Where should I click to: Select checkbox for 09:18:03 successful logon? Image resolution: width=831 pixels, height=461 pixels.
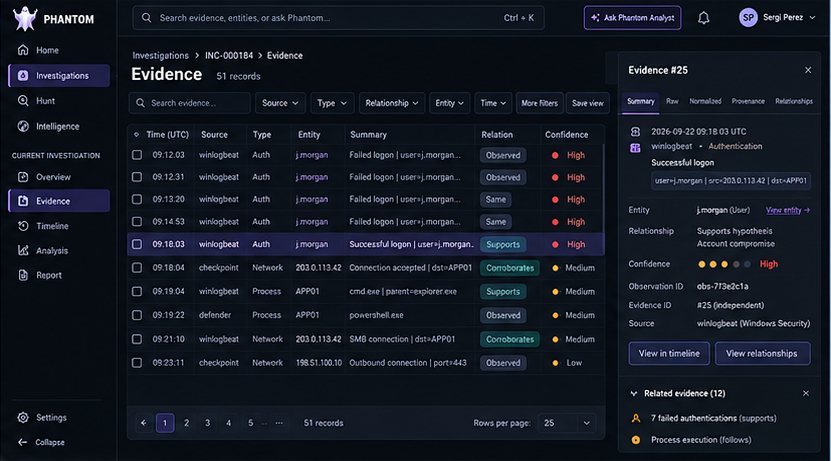[x=137, y=244]
